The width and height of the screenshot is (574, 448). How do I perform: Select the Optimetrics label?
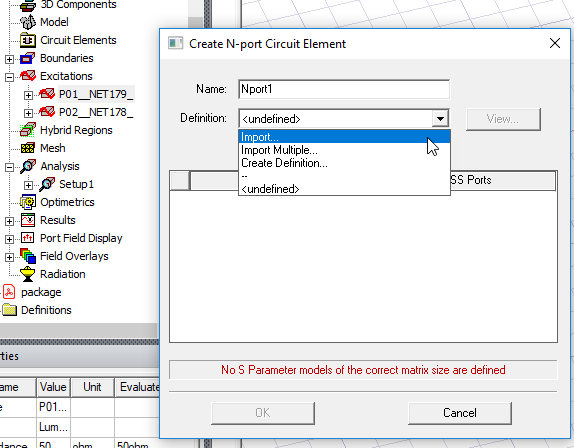[x=67, y=202]
